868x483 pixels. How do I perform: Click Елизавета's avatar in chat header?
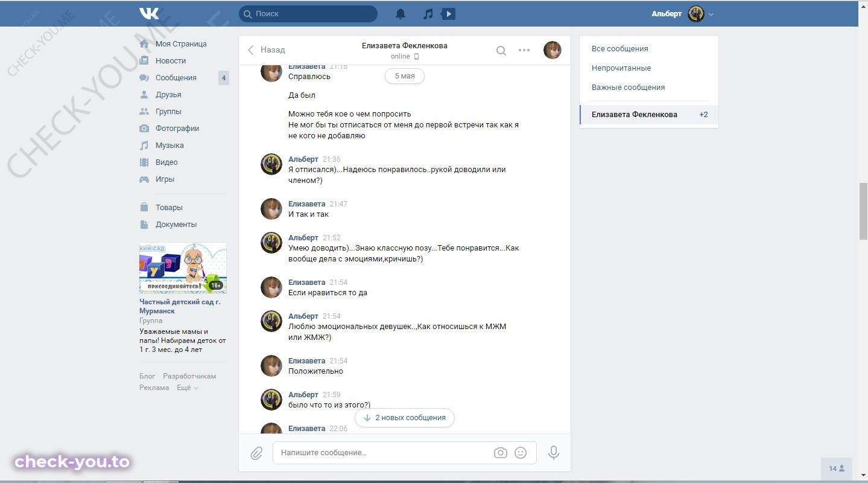[553, 50]
